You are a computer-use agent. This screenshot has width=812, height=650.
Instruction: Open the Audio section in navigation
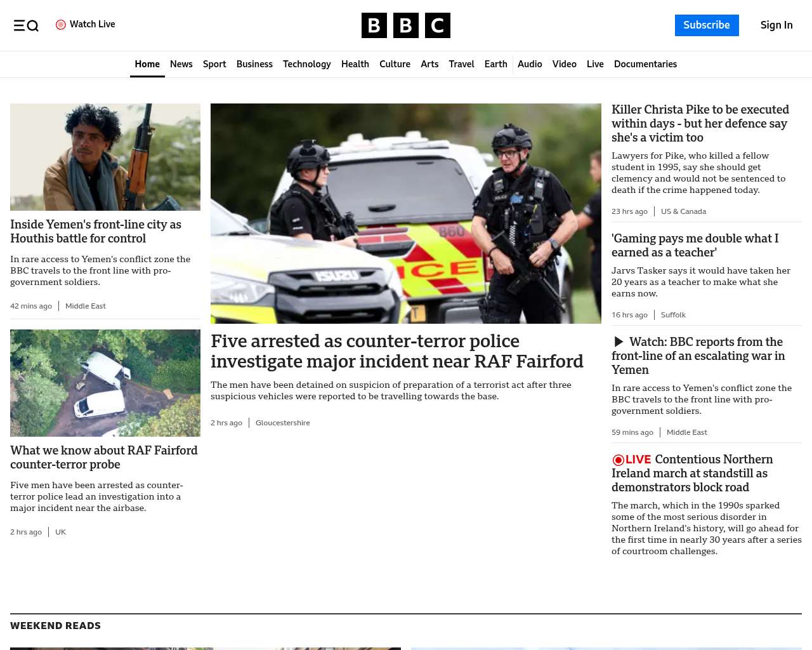pyautogui.click(x=530, y=64)
